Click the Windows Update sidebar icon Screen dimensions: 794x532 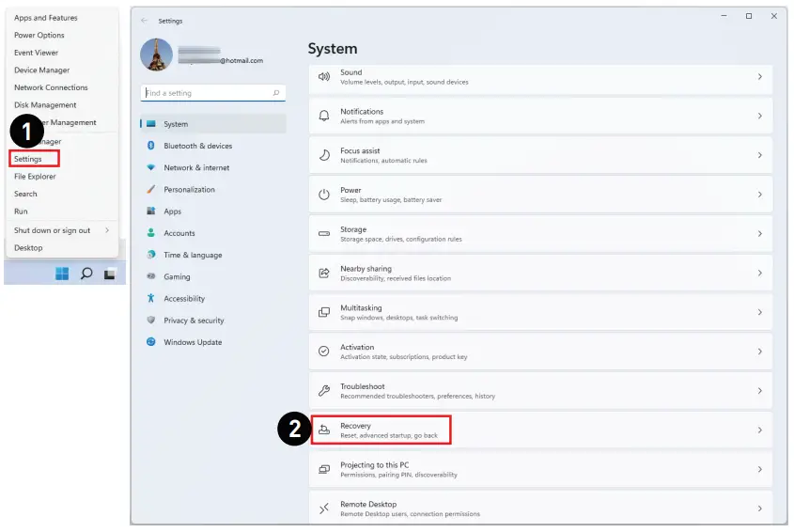(x=150, y=342)
